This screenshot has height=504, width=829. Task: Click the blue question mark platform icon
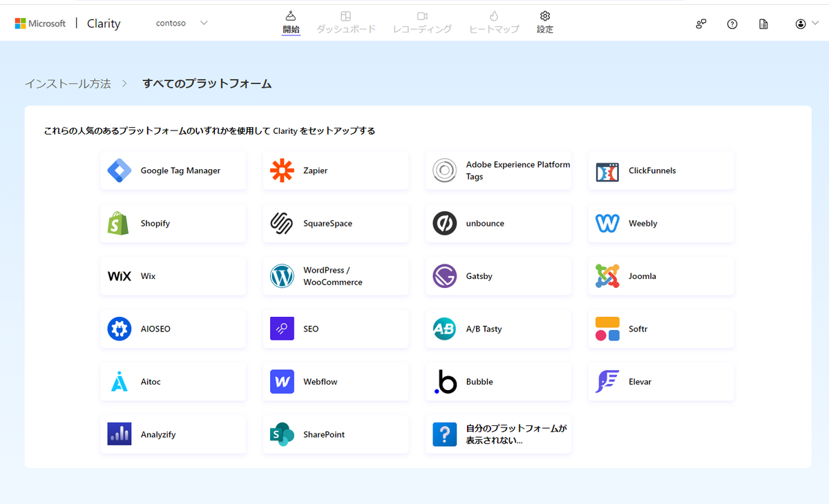444,434
